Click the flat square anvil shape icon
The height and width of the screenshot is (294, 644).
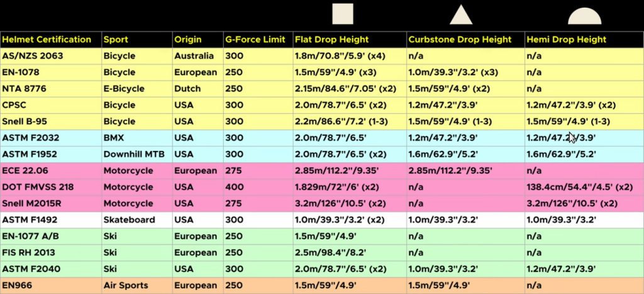(x=343, y=14)
